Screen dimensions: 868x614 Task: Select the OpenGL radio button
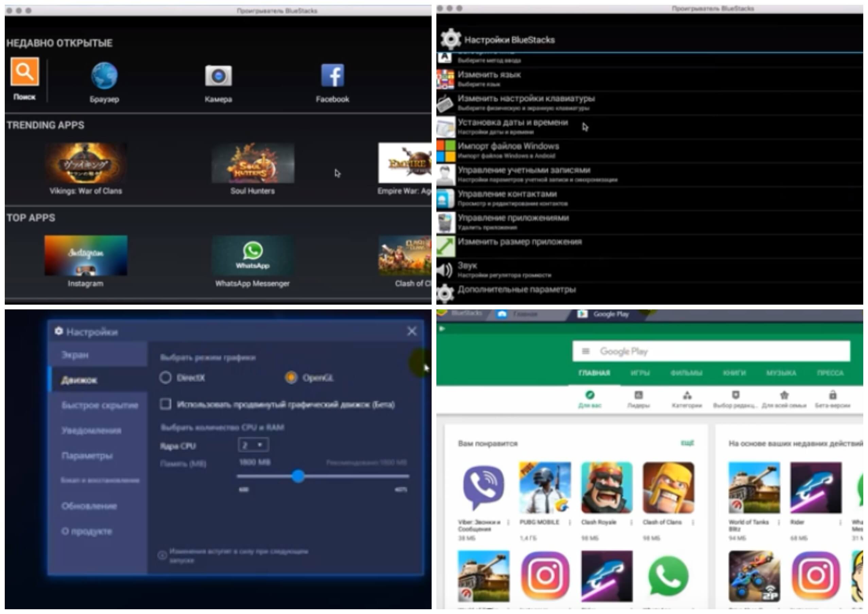(x=291, y=377)
